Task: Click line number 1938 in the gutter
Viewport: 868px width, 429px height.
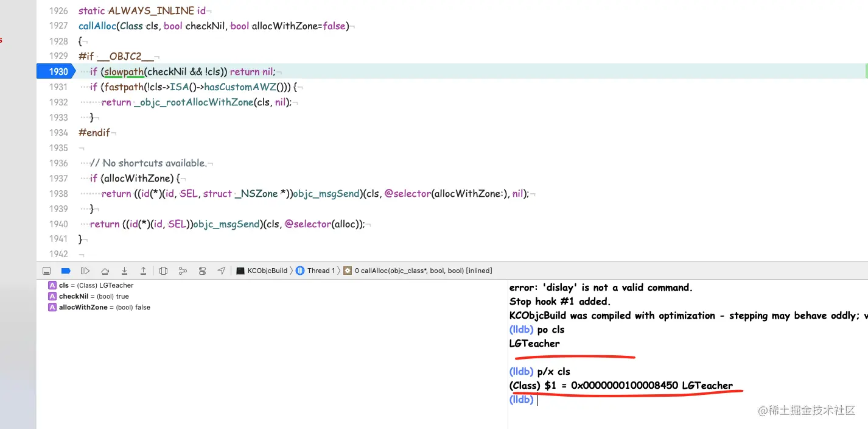Action: tap(58, 194)
